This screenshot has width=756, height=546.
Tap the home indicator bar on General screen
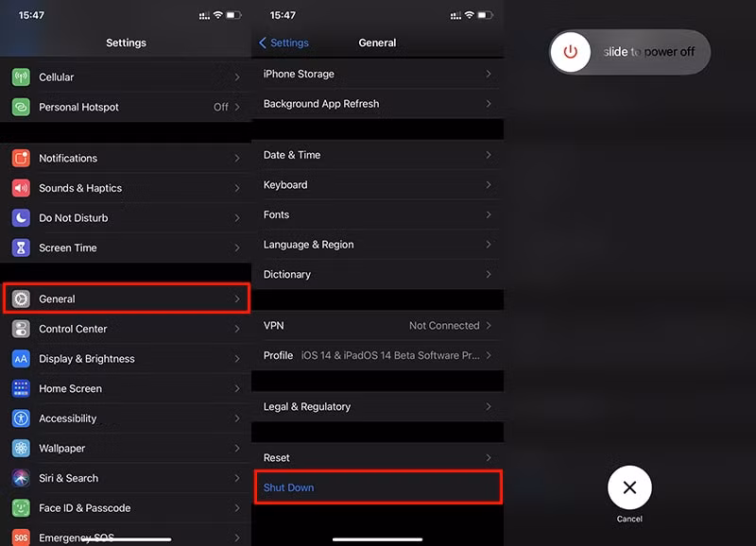click(x=377, y=539)
